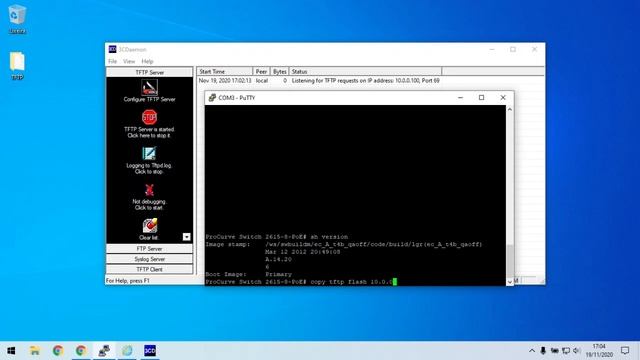Open the folder icon on the desktop
This screenshot has height=360, width=640.
tap(17, 62)
